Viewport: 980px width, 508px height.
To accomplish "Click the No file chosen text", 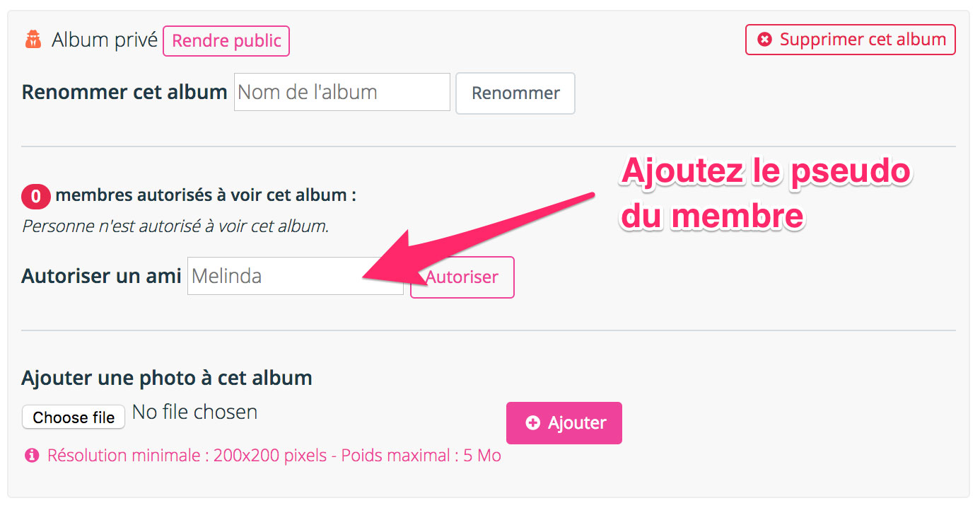I will point(195,412).
